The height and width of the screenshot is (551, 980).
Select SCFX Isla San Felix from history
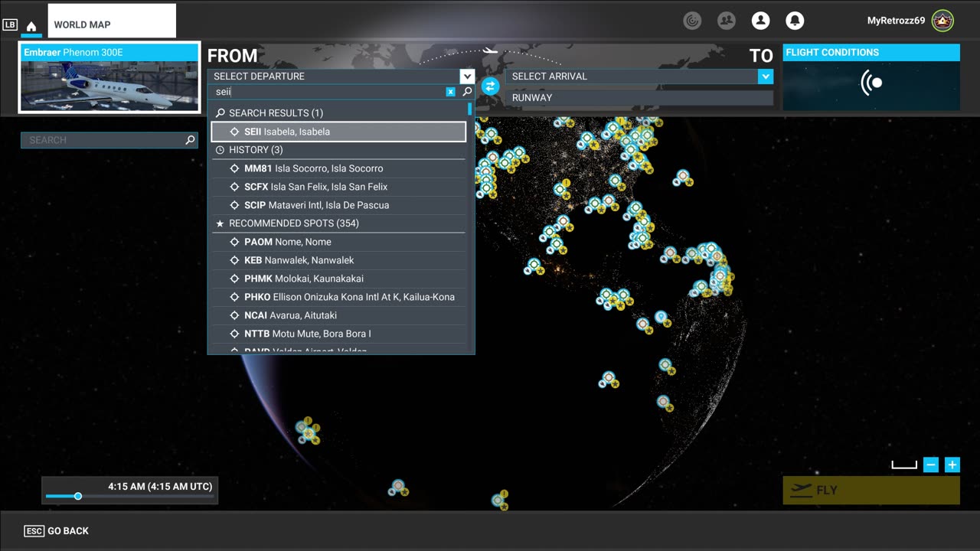point(338,187)
